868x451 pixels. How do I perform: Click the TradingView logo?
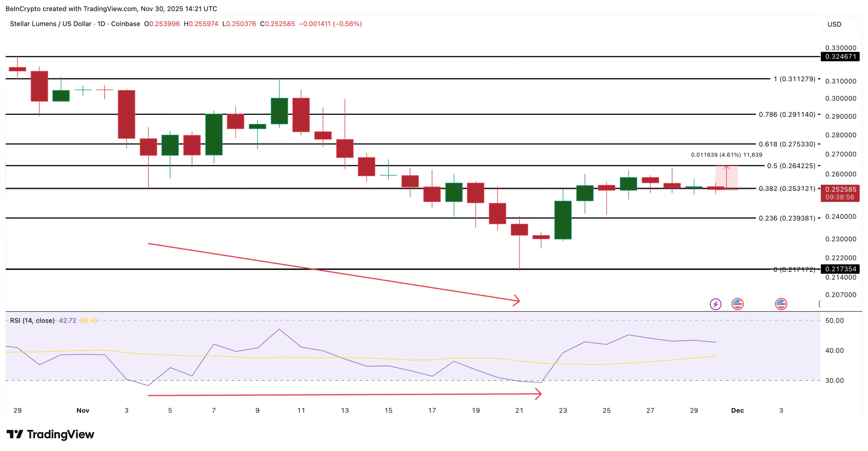[50, 434]
